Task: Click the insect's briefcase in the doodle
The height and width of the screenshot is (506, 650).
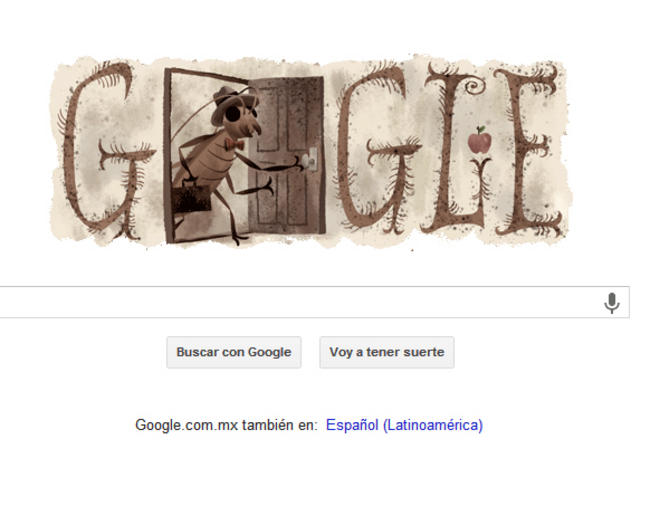Action: [x=192, y=197]
